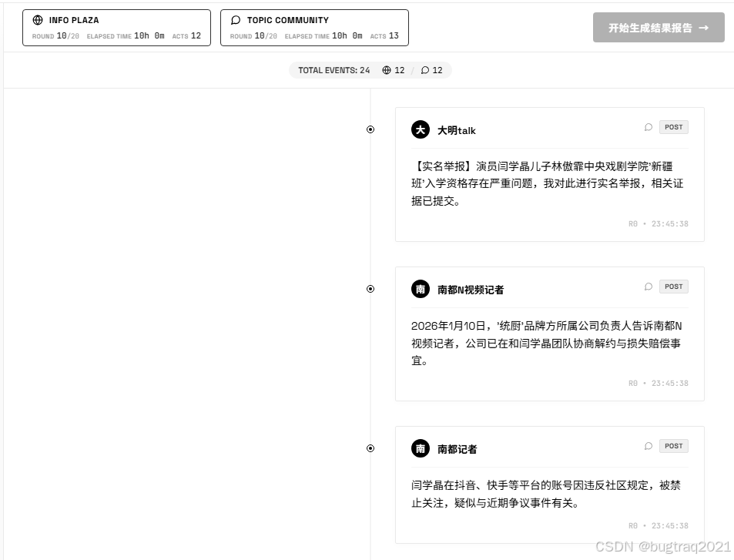Click ELAPSED TIME 10h 0m in TOPIC COMMUNITY
The width and height of the screenshot is (734, 560).
[x=323, y=35]
